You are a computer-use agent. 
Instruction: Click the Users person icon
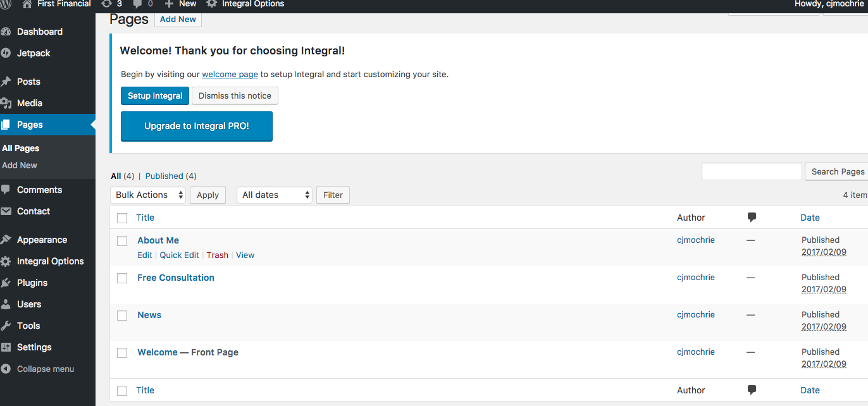pyautogui.click(x=6, y=304)
